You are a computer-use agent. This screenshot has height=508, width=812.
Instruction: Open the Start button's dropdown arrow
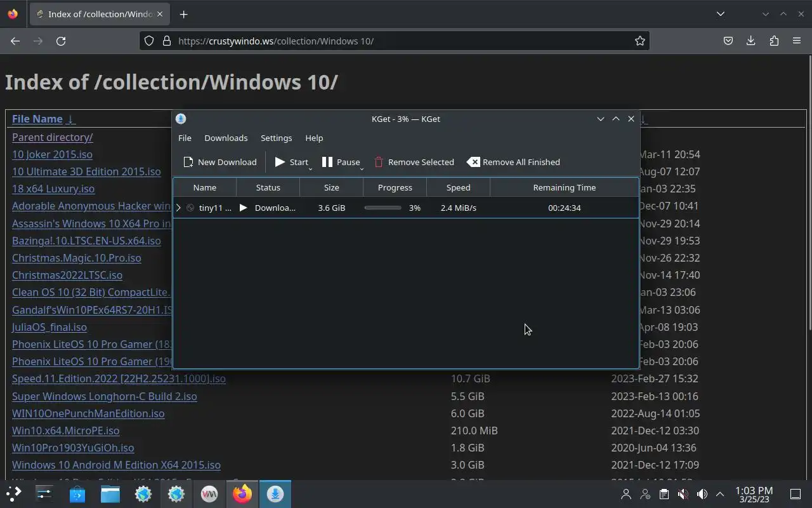pyautogui.click(x=310, y=169)
